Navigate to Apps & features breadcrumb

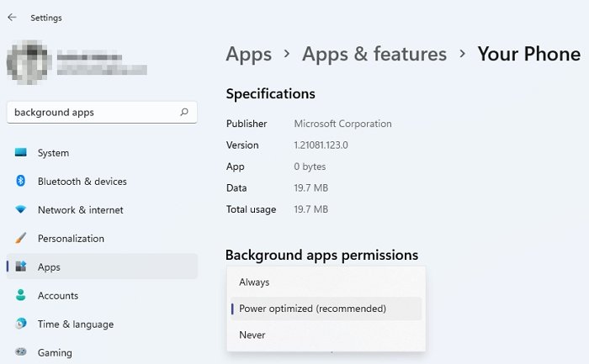pos(374,55)
